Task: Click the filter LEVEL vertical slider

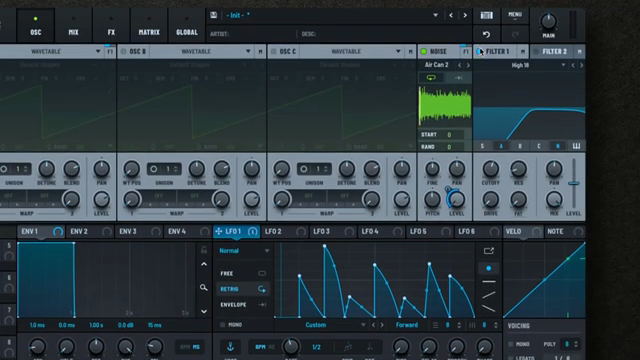Action: 573,184
